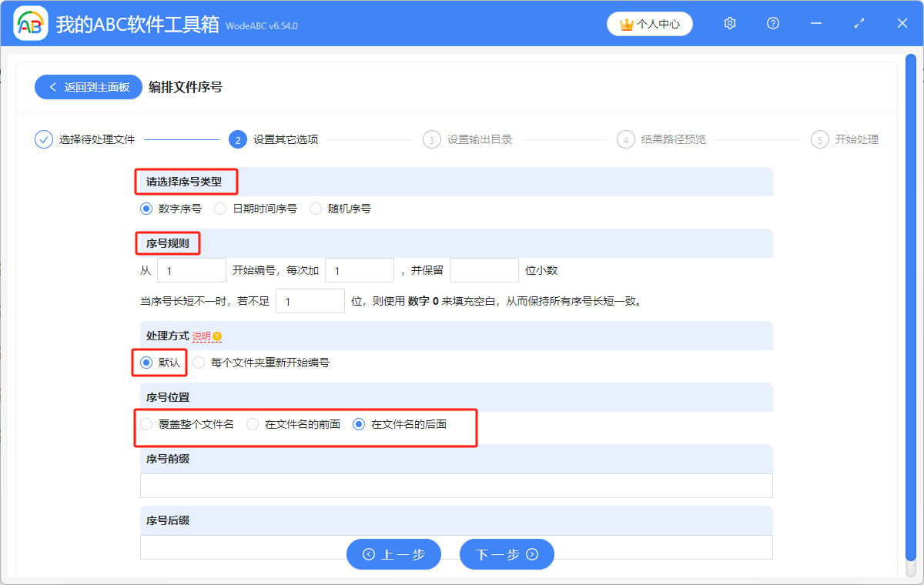Click the step 5 circle icon
This screenshot has height=585, width=924.
point(820,139)
